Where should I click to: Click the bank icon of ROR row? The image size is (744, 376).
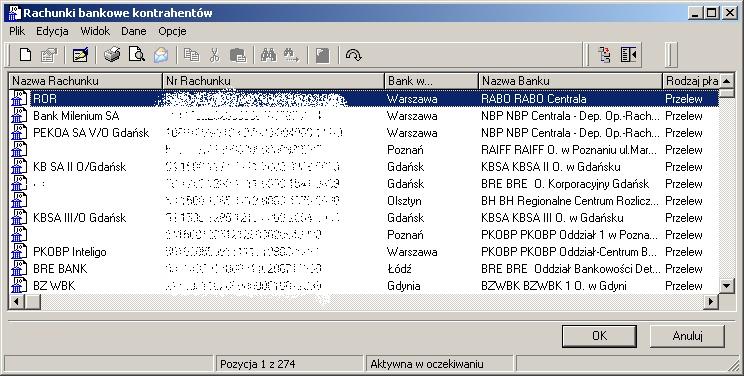[19, 99]
